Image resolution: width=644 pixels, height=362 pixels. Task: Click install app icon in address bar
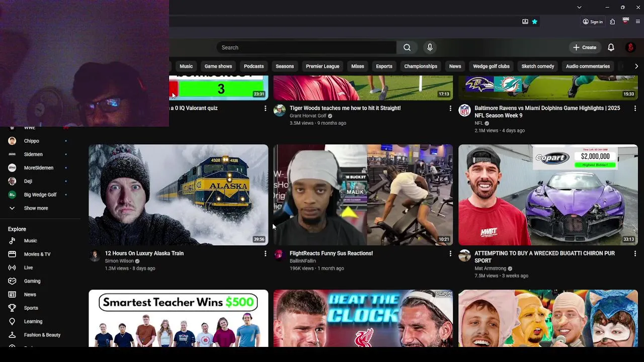coord(525,22)
